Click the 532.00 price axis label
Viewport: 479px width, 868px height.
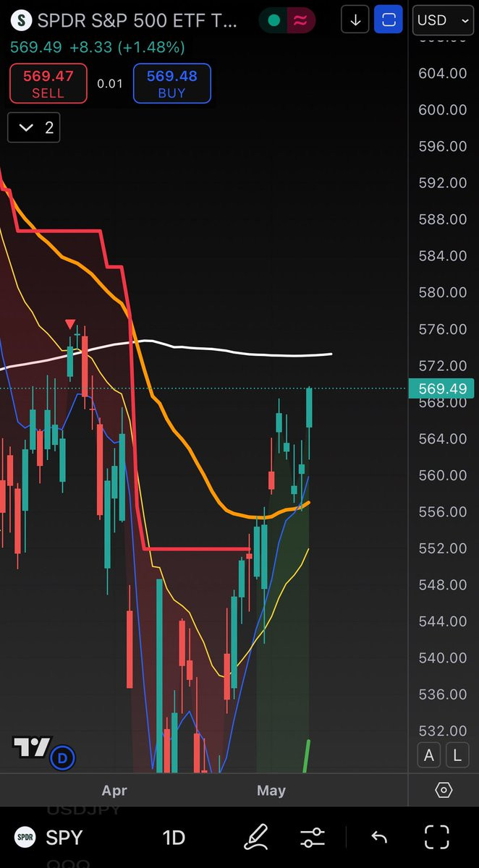point(443,731)
